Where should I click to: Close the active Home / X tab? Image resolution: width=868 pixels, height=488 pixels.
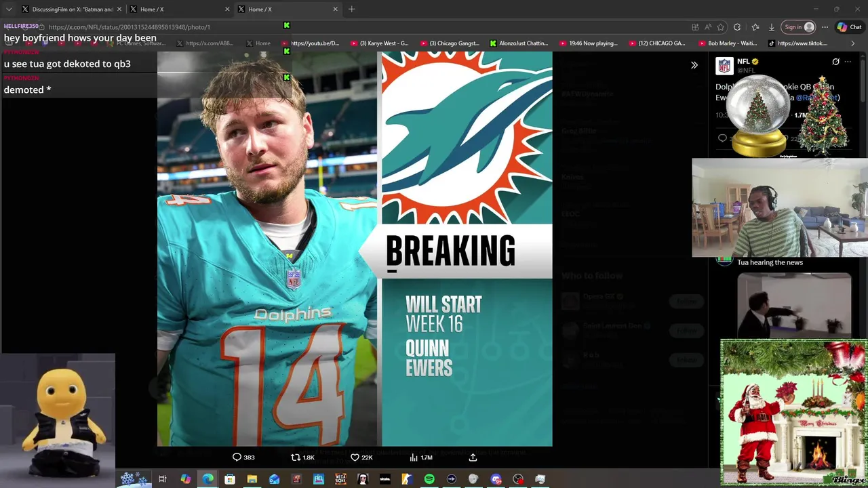335,9
